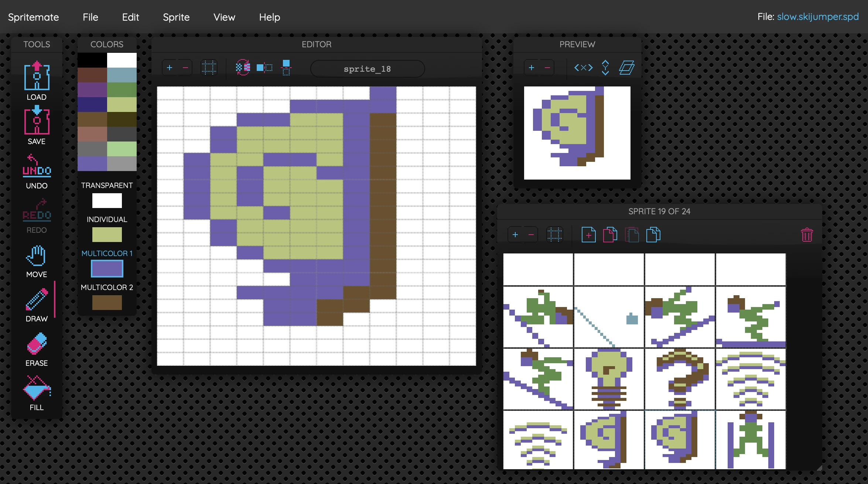Open the Sprite menu

176,17
